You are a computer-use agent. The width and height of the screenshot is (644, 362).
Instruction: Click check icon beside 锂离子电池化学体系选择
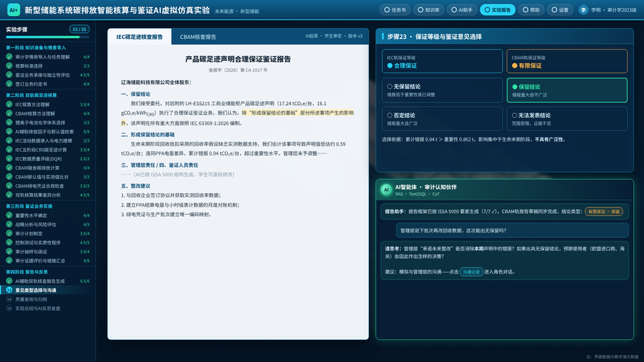tap(9, 122)
